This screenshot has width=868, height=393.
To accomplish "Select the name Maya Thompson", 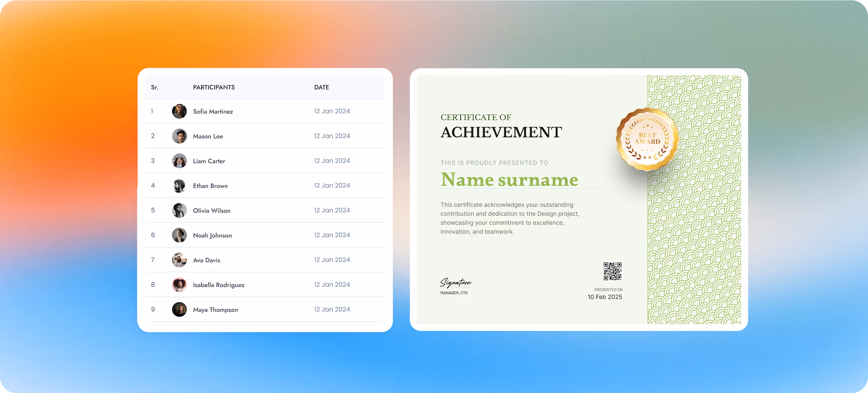I will coord(215,310).
